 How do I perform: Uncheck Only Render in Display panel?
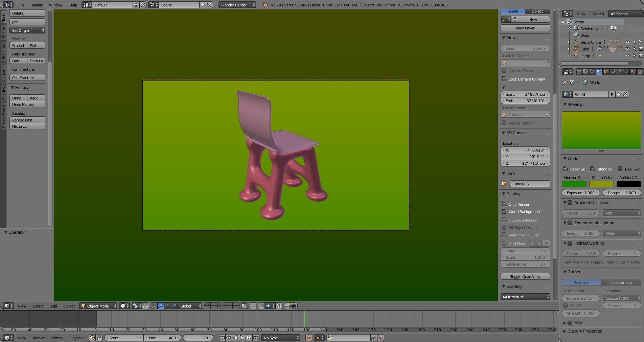(x=504, y=204)
